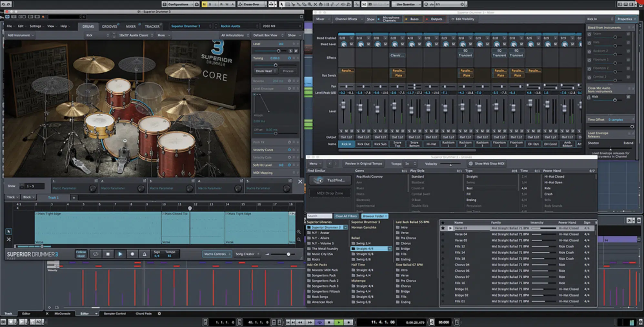Open lower zone settings gear icon
Screen dimensions: 644x327
point(159,313)
